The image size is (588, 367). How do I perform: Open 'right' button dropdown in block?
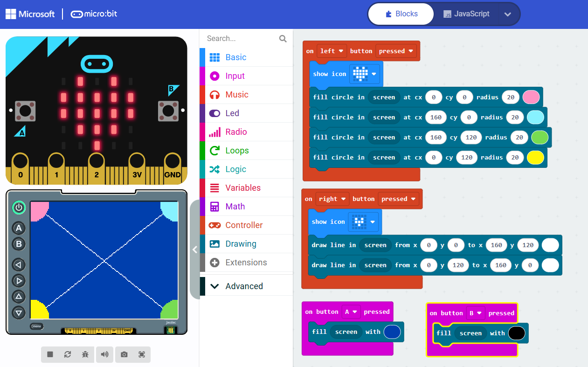tap(332, 199)
